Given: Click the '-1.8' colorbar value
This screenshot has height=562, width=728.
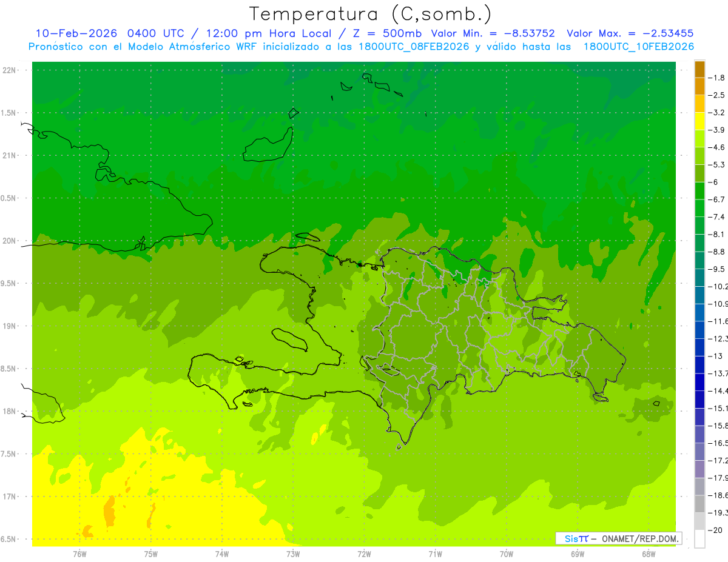Looking at the screenshot, I should coord(717,78).
